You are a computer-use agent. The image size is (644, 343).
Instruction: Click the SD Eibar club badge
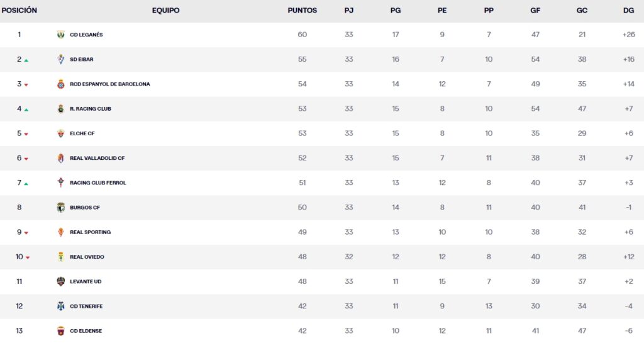coord(61,59)
